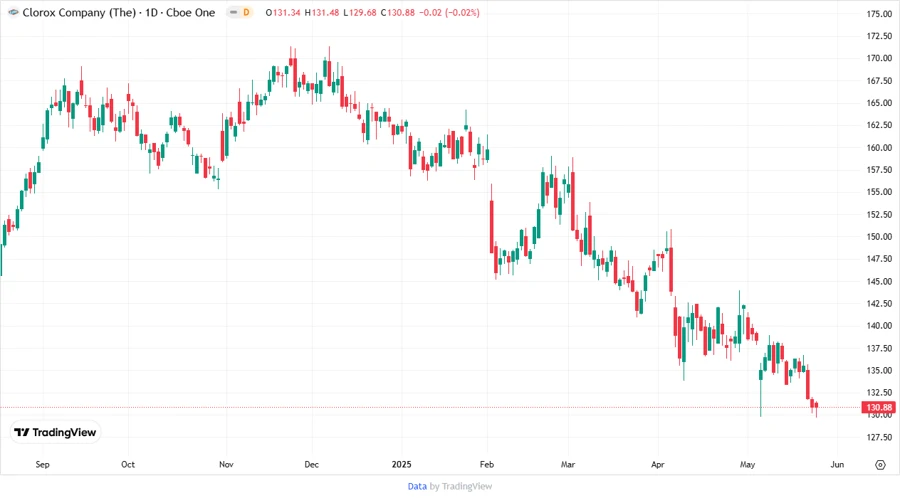
Task: Click the 135.00 price axis label
Action: pos(879,370)
